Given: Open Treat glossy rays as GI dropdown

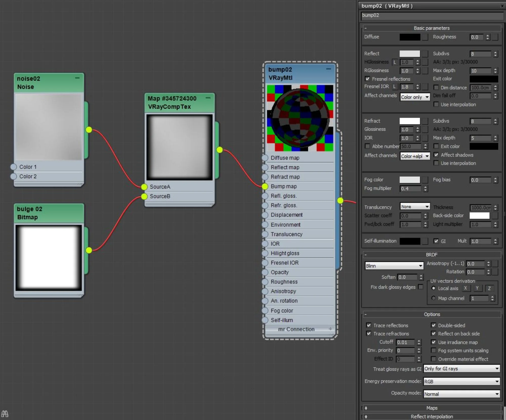Looking at the screenshot, I should coord(462,369).
